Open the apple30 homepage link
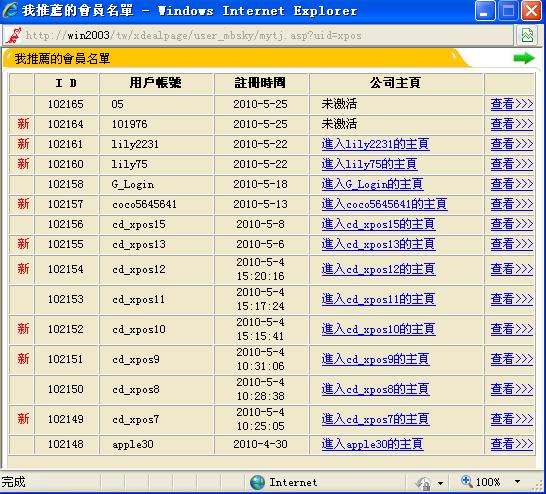546x494 pixels. pyautogui.click(x=372, y=444)
